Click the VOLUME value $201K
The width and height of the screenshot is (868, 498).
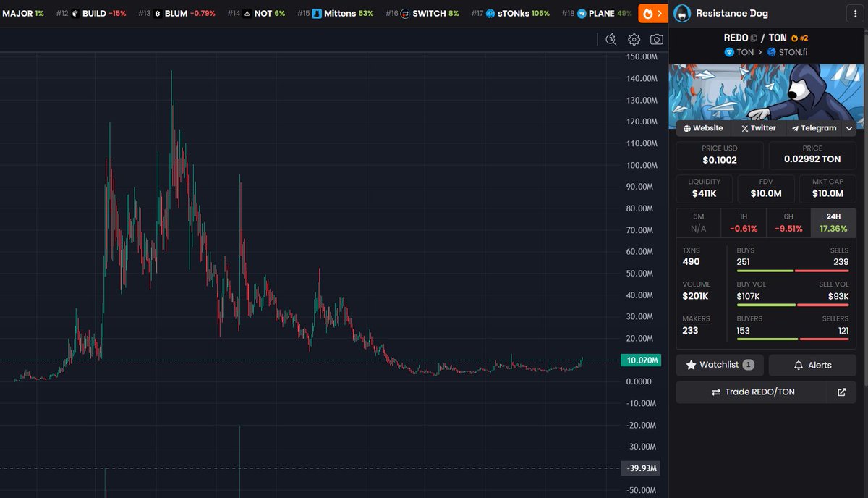(697, 296)
